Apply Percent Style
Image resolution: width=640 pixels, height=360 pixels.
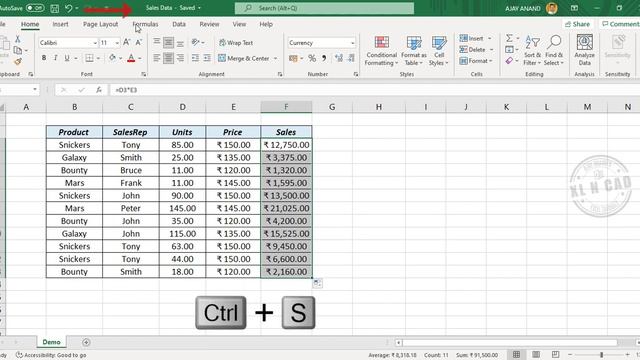coord(312,58)
